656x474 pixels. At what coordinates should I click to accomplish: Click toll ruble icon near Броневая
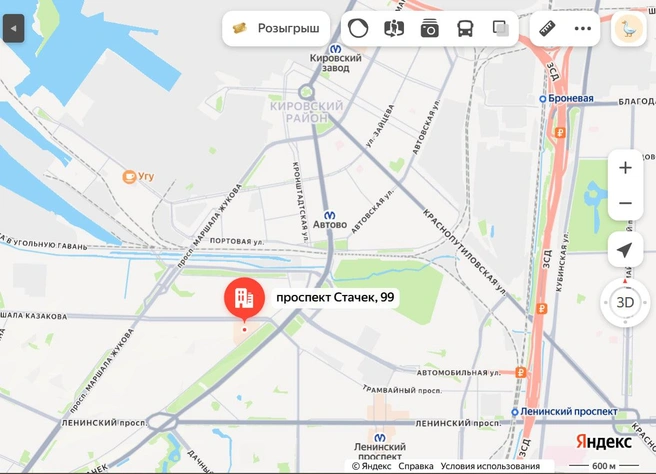(x=560, y=133)
